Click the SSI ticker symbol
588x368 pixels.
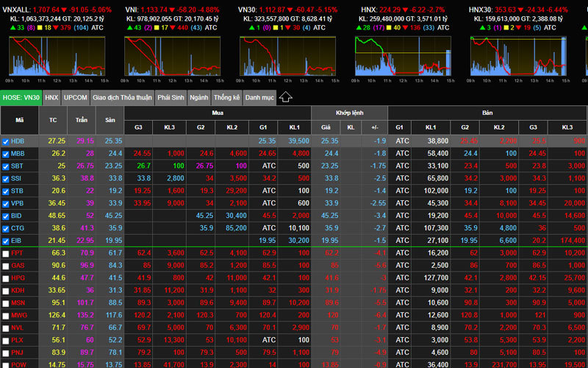point(18,178)
